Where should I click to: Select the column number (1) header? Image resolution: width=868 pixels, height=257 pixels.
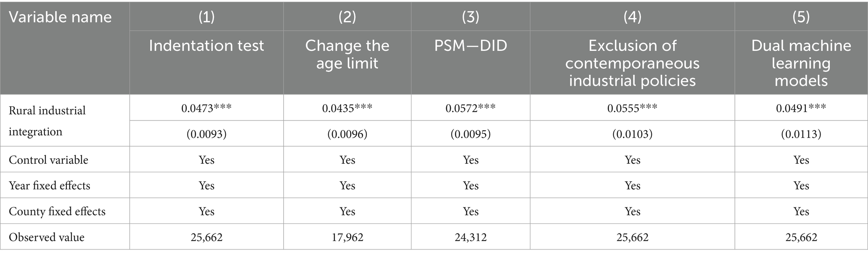pyautogui.click(x=206, y=17)
